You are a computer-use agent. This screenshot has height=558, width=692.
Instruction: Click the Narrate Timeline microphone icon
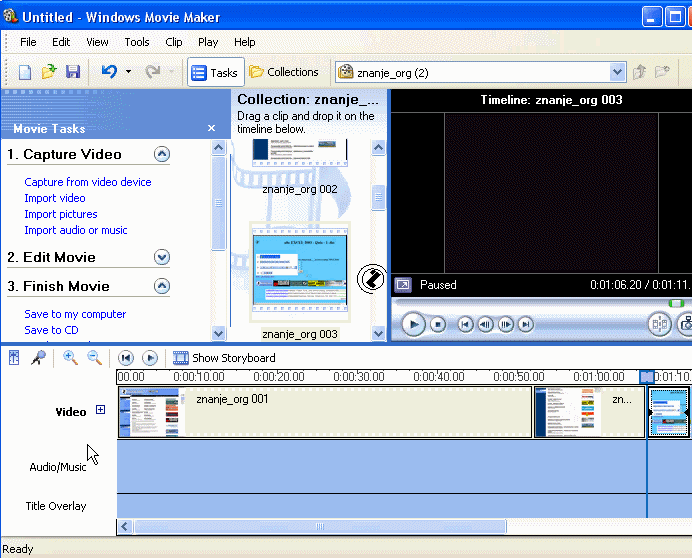click(x=38, y=358)
